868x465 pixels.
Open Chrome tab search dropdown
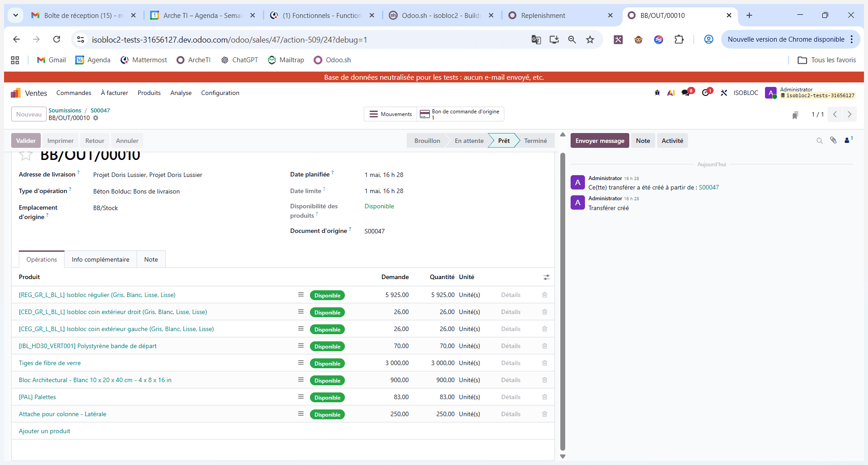16,15
